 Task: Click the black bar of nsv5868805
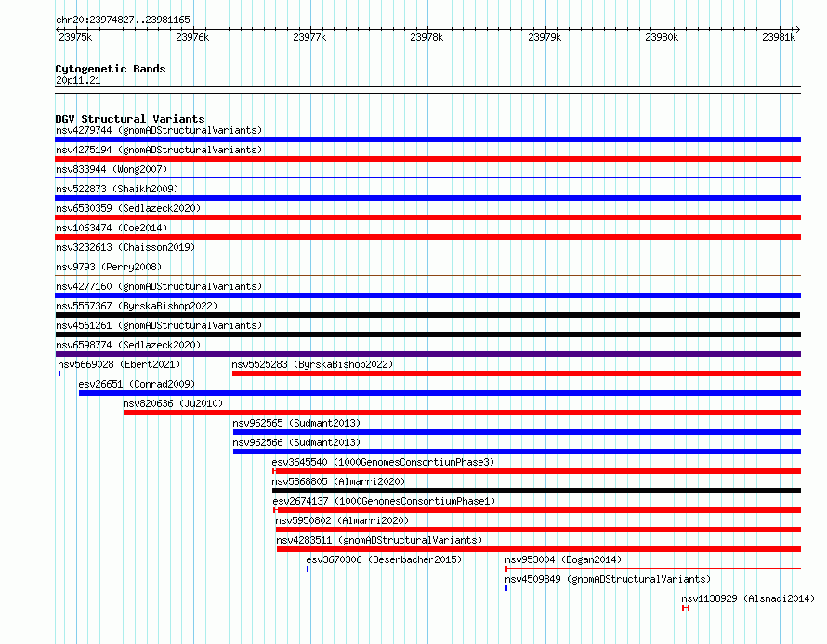tap(536, 491)
